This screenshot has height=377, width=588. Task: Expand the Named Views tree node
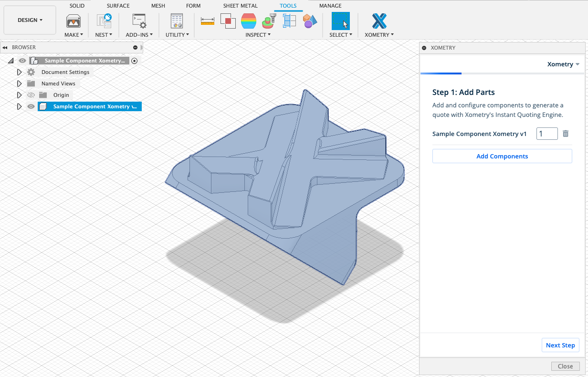pyautogui.click(x=19, y=84)
